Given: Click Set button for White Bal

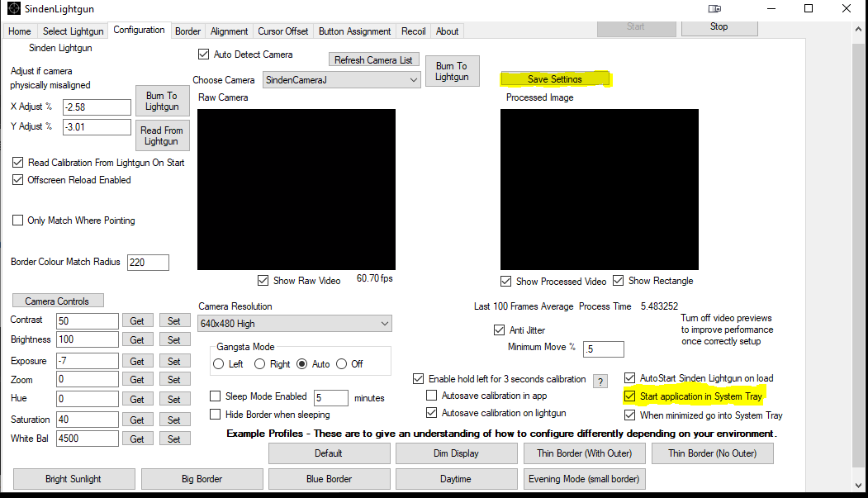Looking at the screenshot, I should [174, 439].
